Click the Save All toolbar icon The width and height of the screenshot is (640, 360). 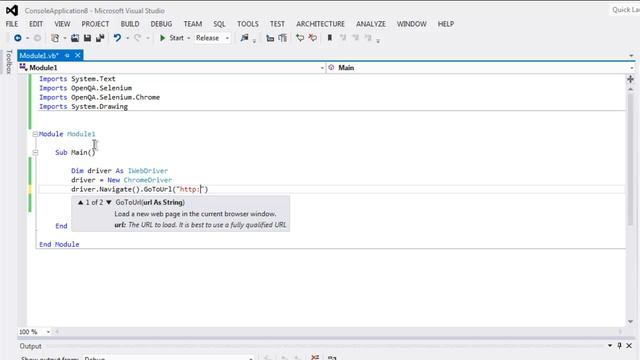(100, 38)
